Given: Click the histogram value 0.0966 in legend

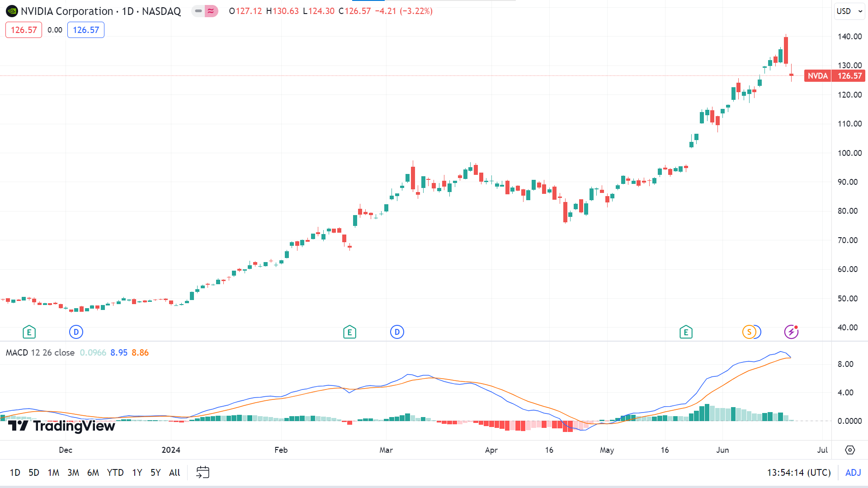Looking at the screenshot, I should (93, 352).
